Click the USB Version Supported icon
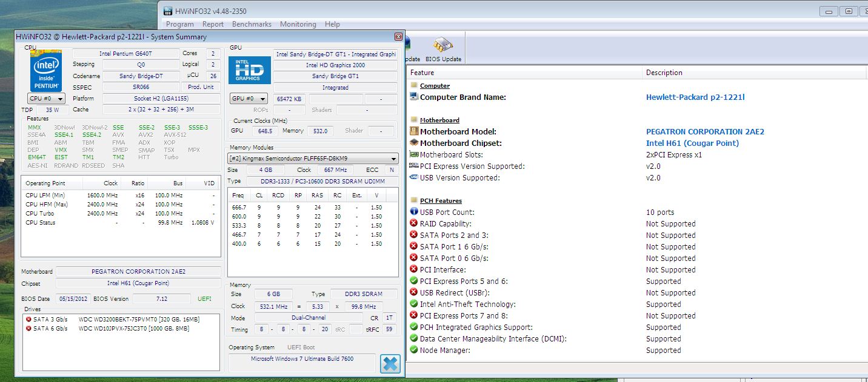This screenshot has width=868, height=382. (414, 177)
